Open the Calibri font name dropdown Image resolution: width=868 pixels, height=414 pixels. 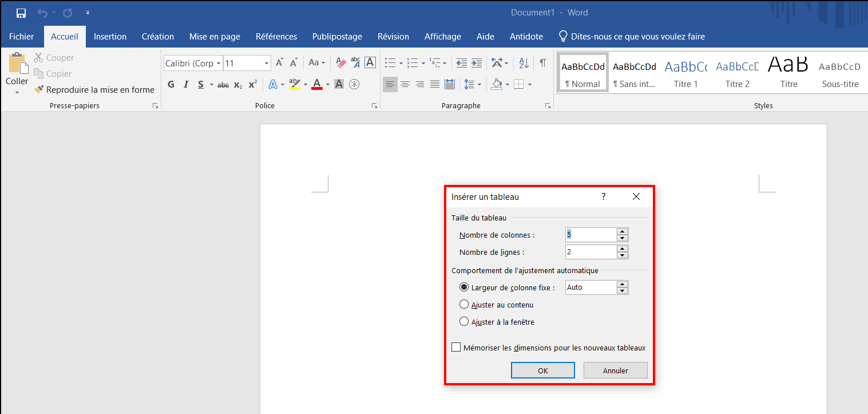219,64
